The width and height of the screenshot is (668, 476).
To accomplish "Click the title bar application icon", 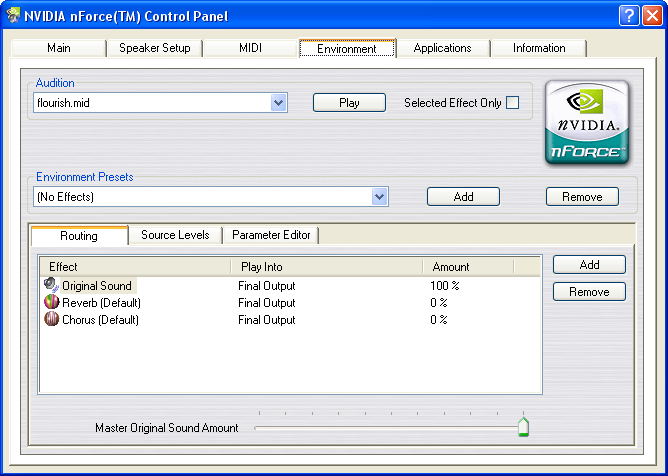I will coord(13,16).
